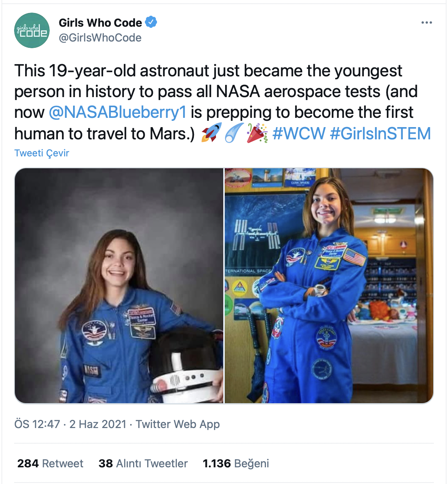The width and height of the screenshot is (448, 484).
Task: Show the 38 Alıntı Tweetler
Action: pos(143,464)
